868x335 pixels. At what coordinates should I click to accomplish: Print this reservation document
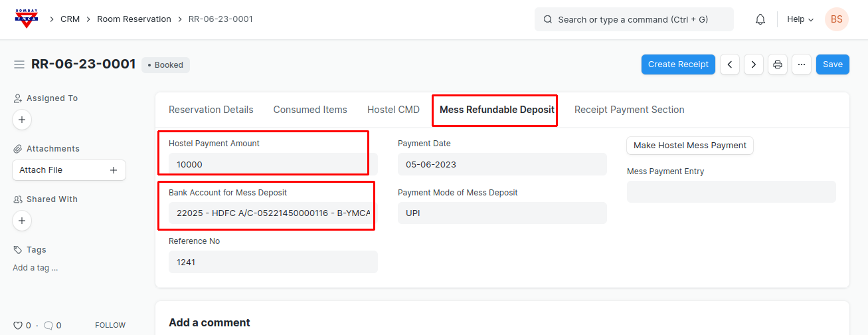tap(778, 64)
